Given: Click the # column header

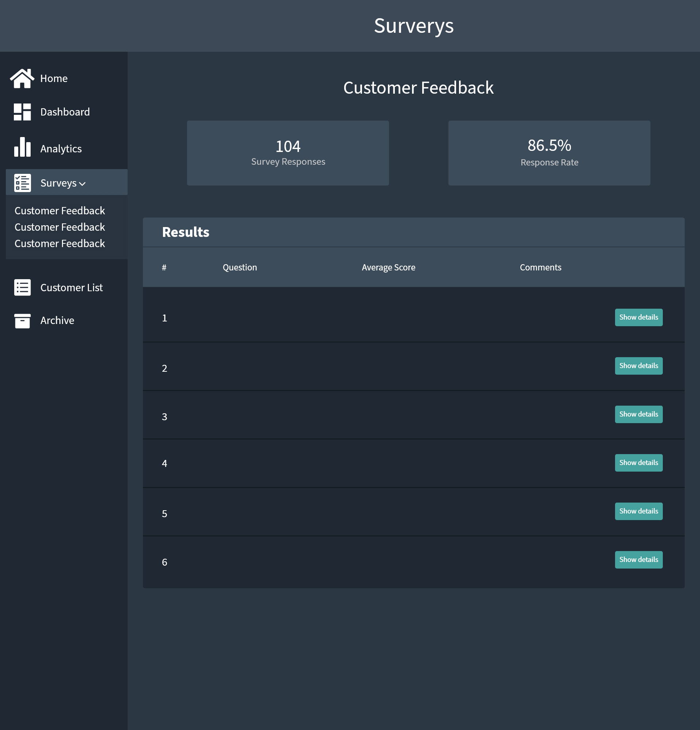Looking at the screenshot, I should (164, 268).
